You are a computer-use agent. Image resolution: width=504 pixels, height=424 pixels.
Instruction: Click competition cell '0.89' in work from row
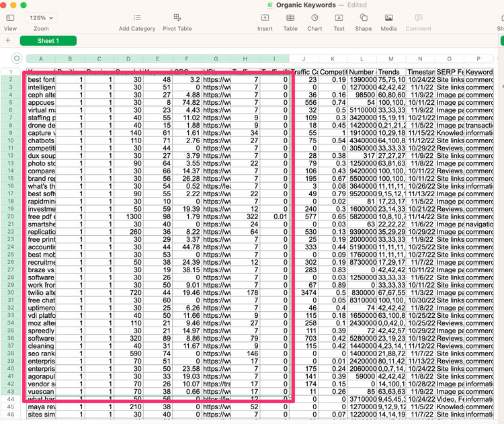coord(333,285)
